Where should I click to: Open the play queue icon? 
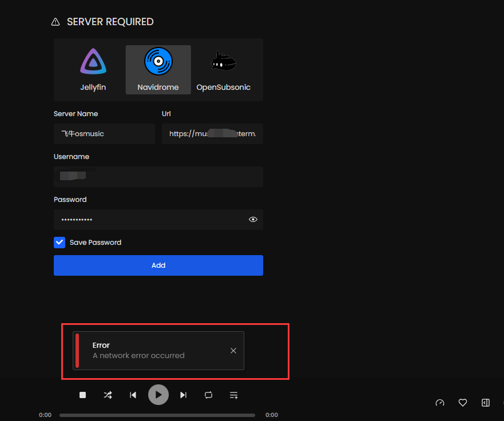[233, 395]
